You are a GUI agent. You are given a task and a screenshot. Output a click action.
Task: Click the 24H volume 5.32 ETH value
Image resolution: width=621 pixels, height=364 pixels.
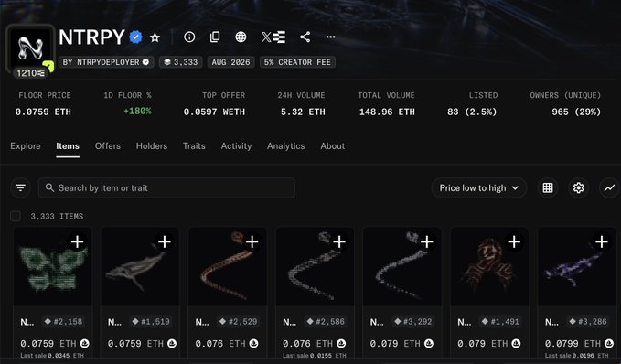click(x=303, y=112)
